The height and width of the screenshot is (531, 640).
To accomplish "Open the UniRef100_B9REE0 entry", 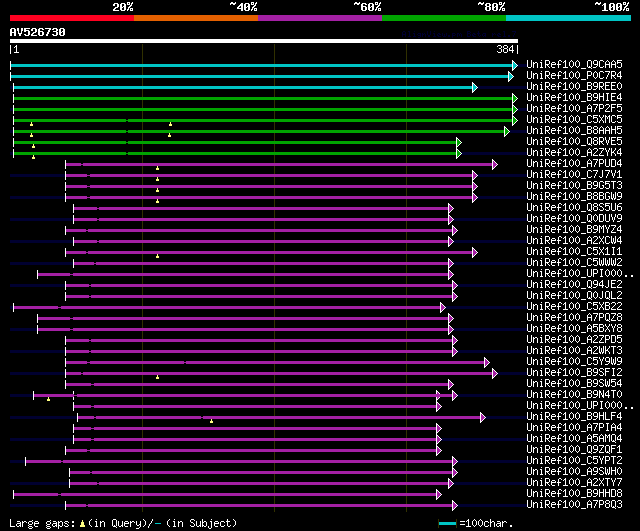I will pyautogui.click(x=574, y=87).
